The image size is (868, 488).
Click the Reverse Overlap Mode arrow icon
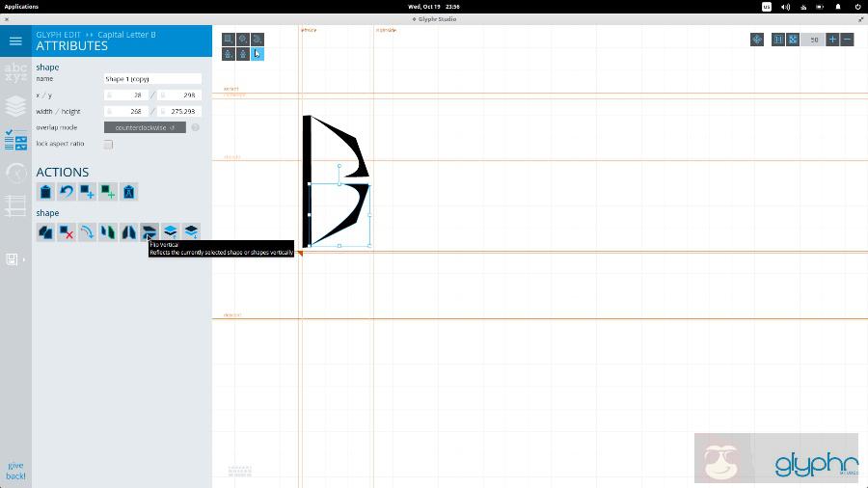[87, 232]
